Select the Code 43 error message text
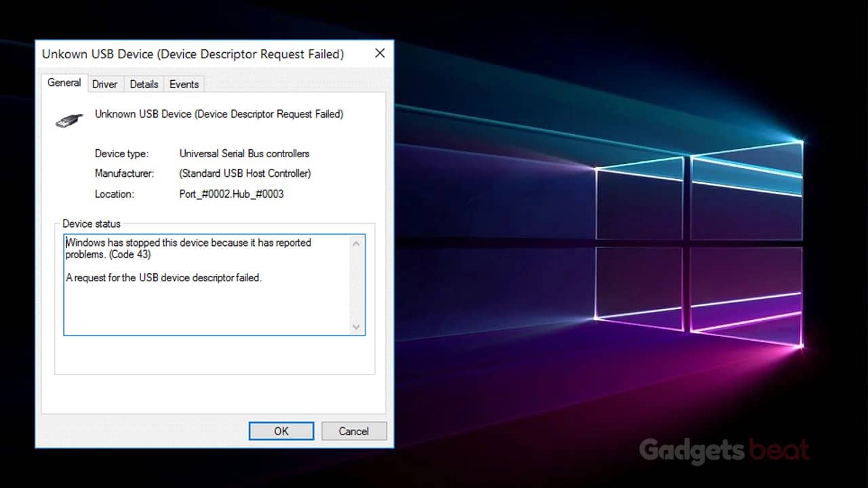The image size is (868, 488). pos(188,249)
